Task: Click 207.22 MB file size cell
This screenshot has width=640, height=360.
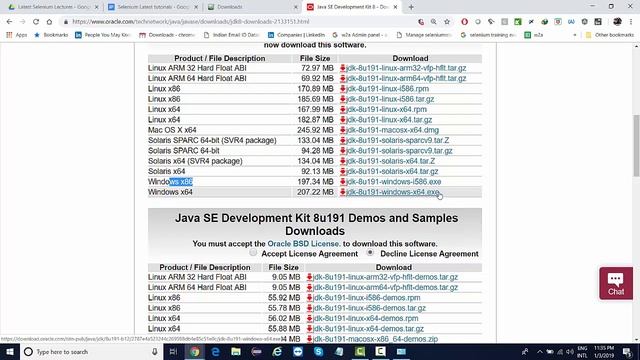Action: (315, 192)
